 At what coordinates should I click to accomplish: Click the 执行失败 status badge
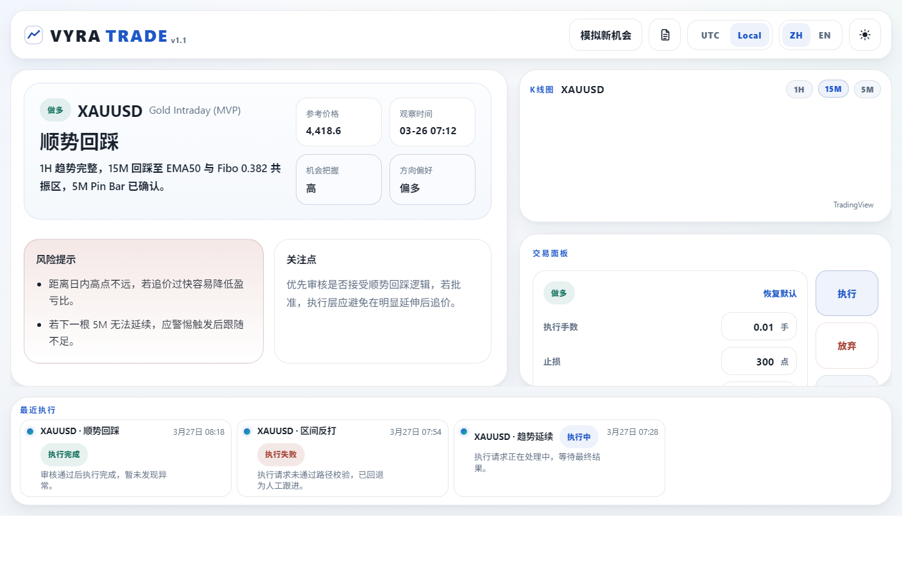280,454
